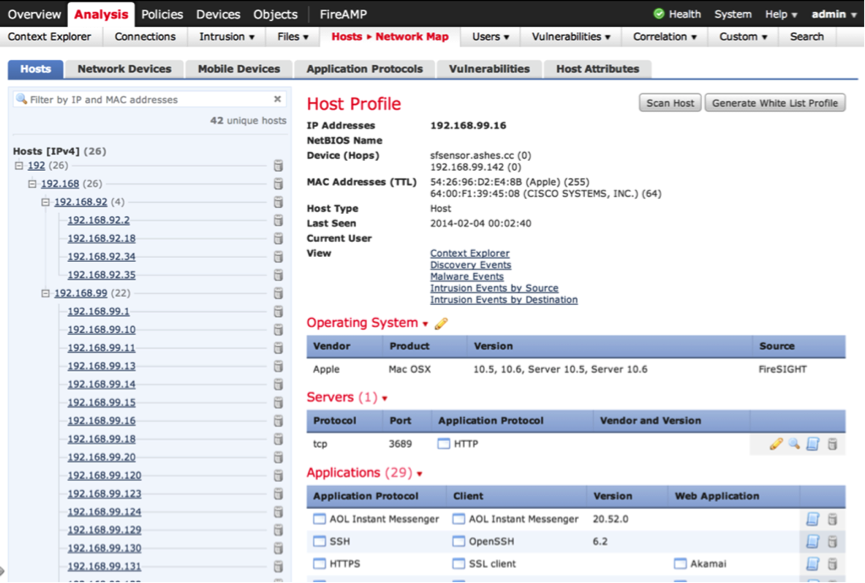Open the Custom dropdown menu
The width and height of the screenshot is (865, 583).
click(x=743, y=37)
